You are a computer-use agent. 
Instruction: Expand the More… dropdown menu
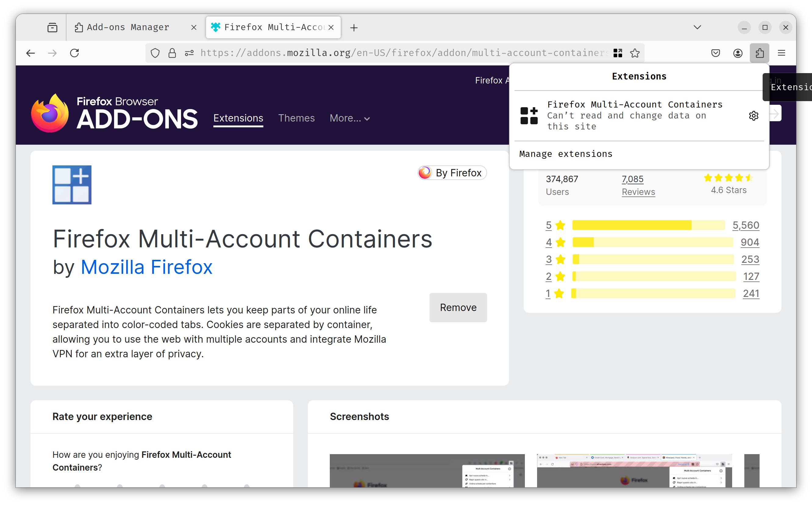[x=350, y=118]
